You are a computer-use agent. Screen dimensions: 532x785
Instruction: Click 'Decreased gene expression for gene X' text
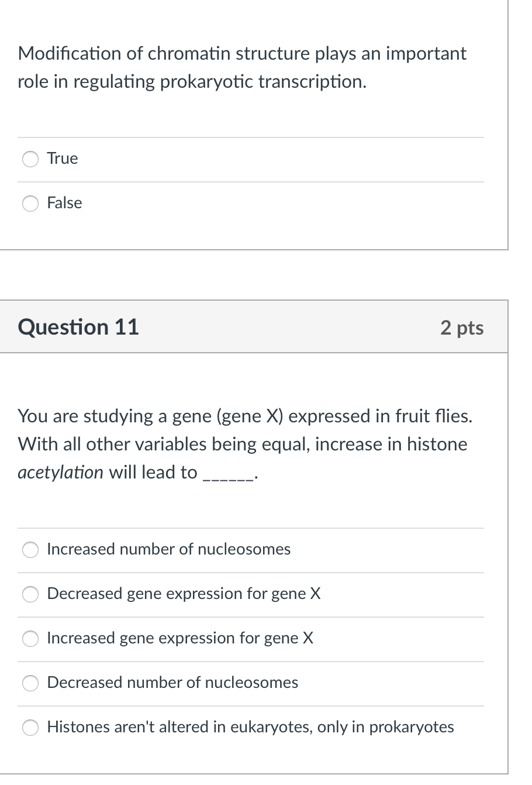184,594
